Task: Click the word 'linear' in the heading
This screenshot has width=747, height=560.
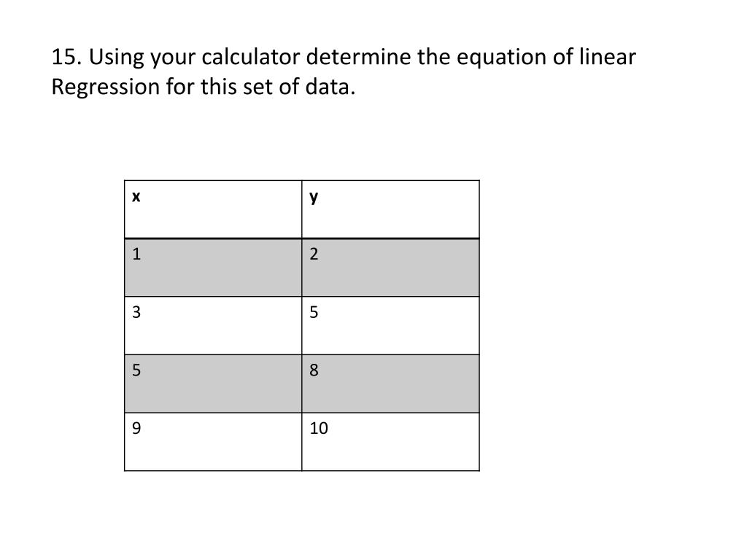Action: point(608,57)
